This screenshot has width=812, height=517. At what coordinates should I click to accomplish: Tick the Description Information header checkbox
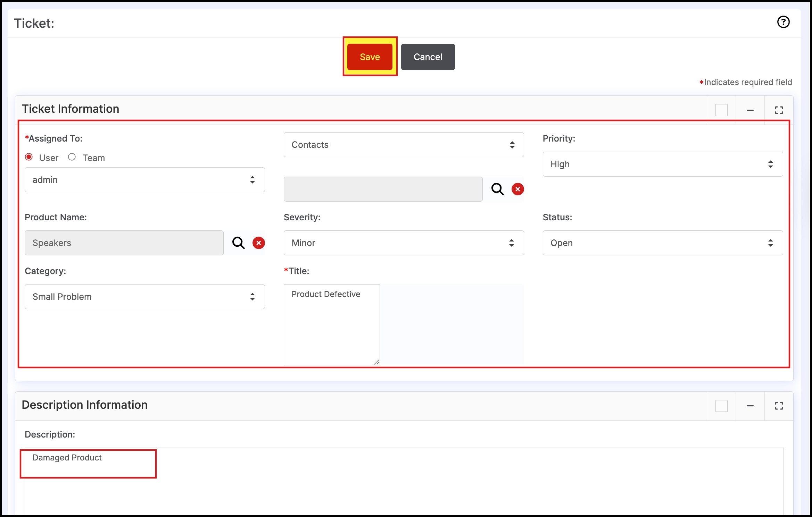(x=721, y=406)
